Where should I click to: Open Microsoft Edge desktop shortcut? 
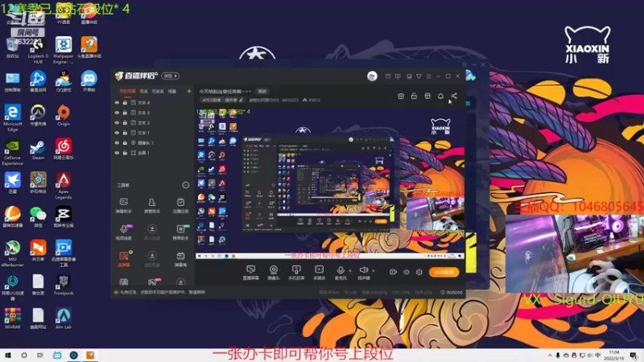(x=12, y=117)
